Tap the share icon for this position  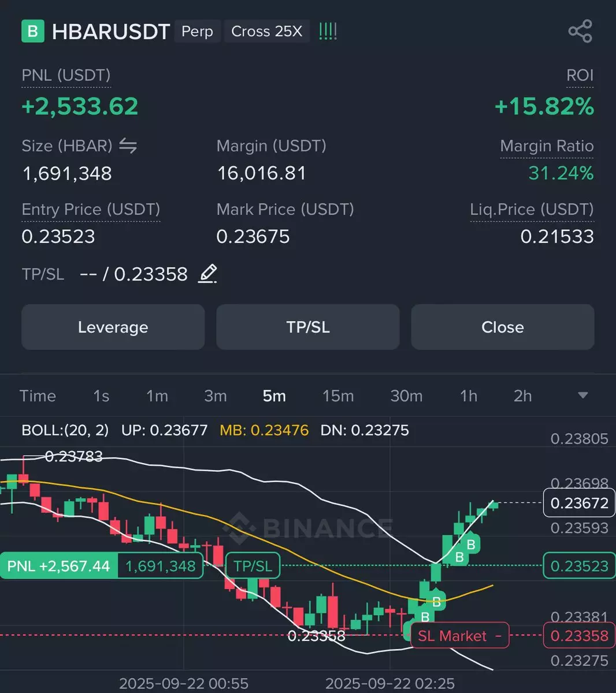click(580, 31)
